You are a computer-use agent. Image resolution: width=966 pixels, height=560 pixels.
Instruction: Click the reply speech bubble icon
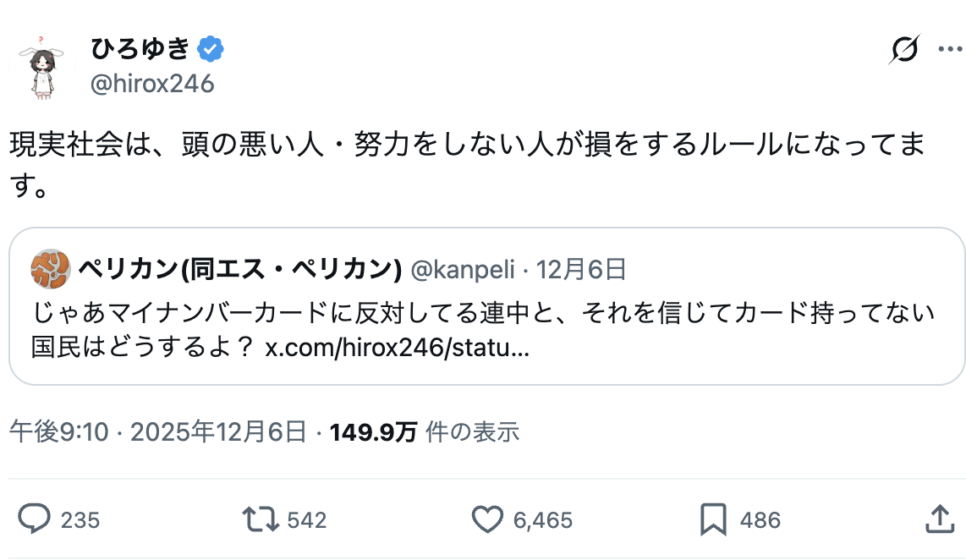pos(35,519)
